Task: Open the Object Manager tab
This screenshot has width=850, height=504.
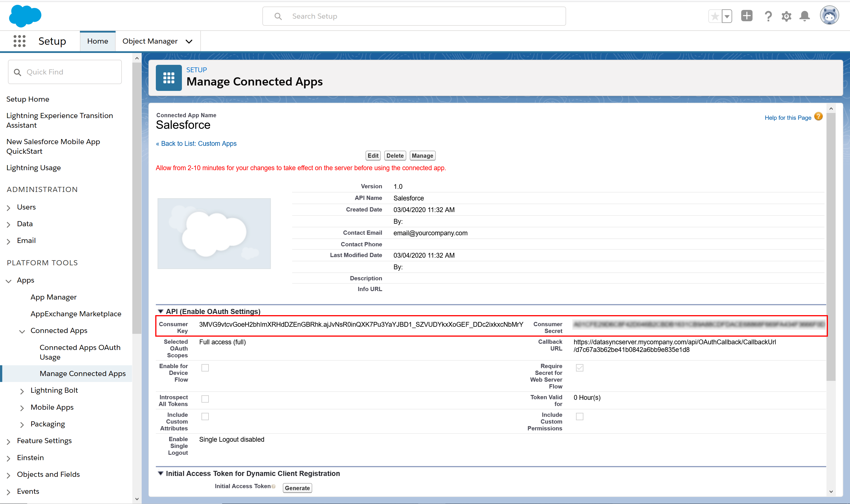Action: click(150, 41)
